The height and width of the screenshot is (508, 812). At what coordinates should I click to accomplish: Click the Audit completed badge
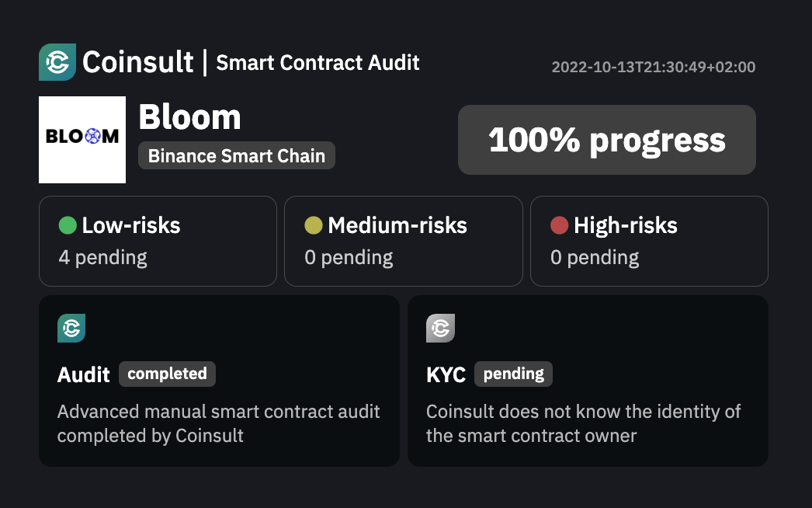click(167, 374)
